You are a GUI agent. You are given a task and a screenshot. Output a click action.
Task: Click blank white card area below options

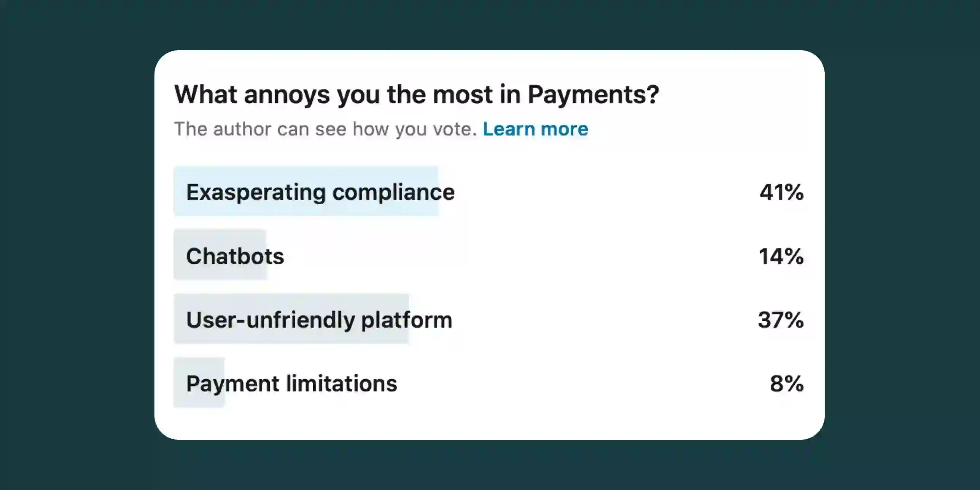[x=490, y=423]
